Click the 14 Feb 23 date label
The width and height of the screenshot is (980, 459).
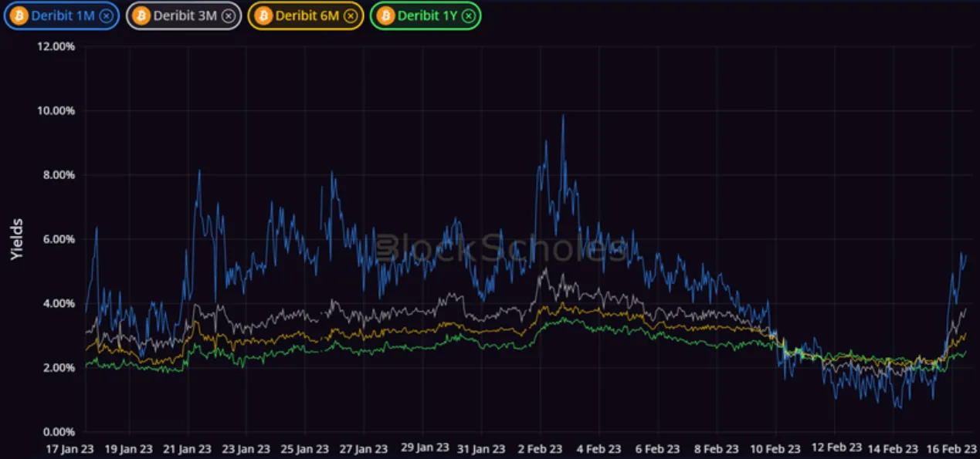pos(894,448)
